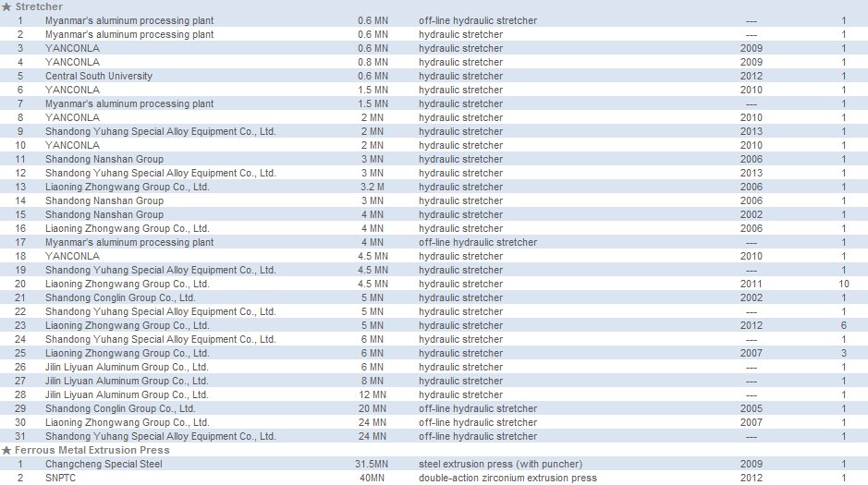Screen dimensions: 868x485
Task: Click YANCONLA in stretcher row 10
Action: point(72,145)
